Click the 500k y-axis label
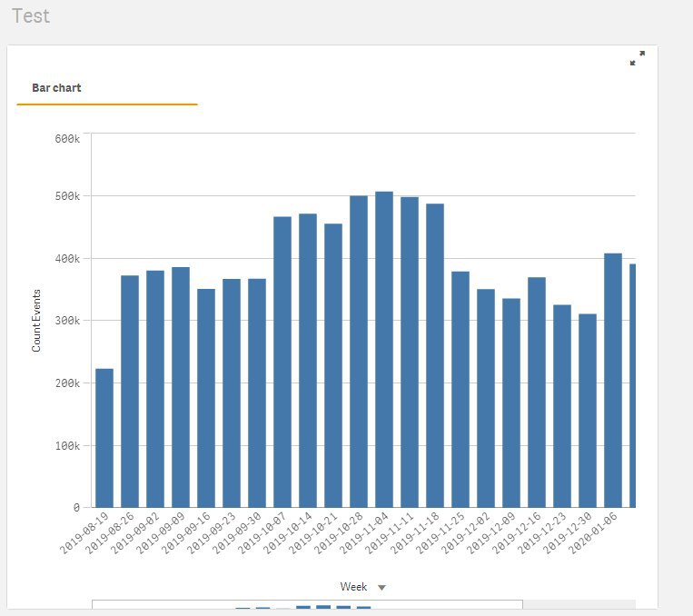This screenshot has width=693, height=616. [67, 196]
